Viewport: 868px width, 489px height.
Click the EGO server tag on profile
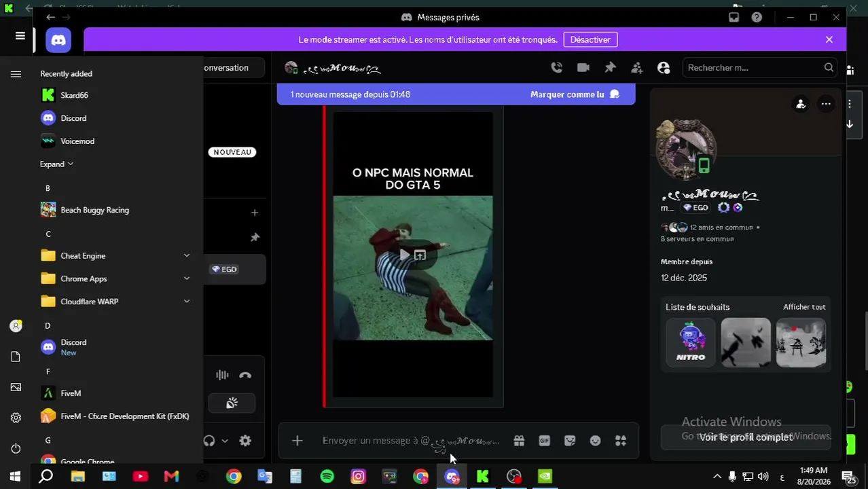tap(695, 208)
